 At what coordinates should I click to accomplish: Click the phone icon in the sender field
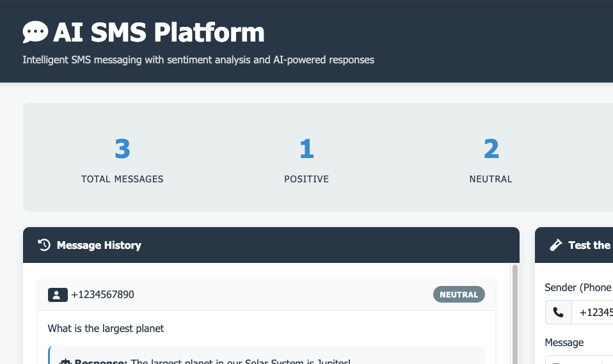tap(559, 312)
